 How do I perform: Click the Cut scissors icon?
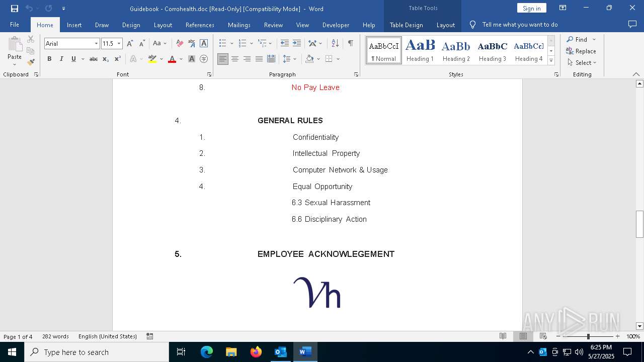click(x=31, y=39)
